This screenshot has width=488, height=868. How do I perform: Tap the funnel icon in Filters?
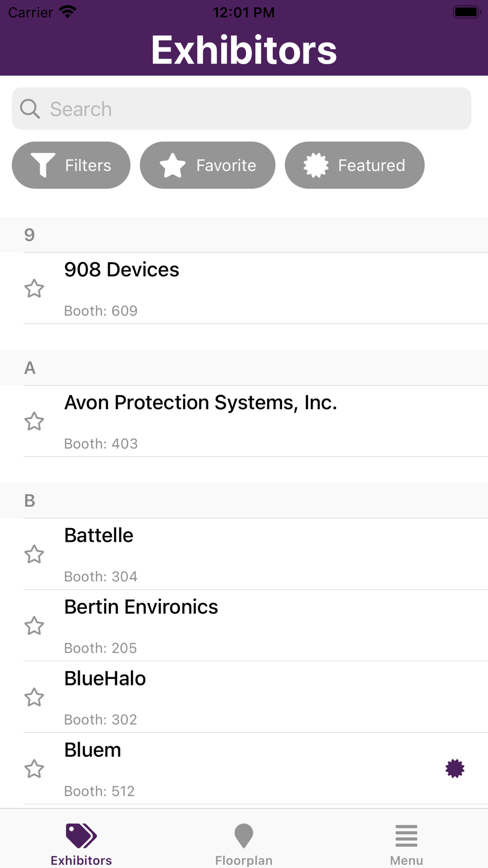(43, 165)
